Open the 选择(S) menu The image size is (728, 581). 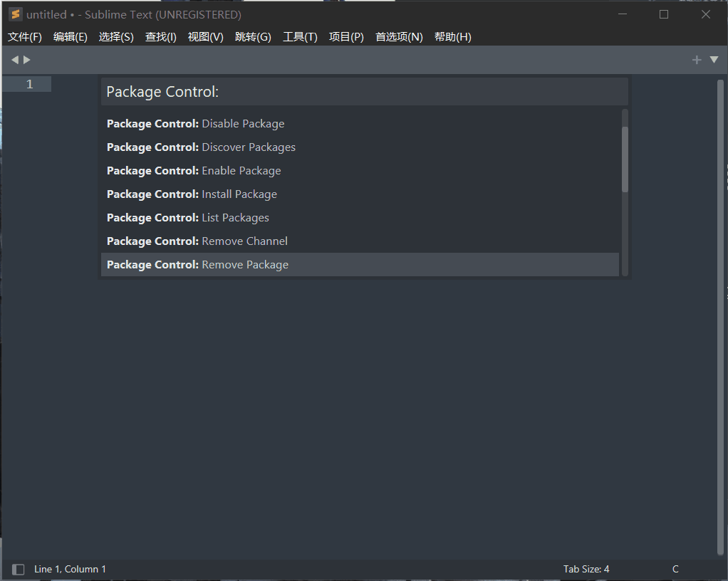116,37
